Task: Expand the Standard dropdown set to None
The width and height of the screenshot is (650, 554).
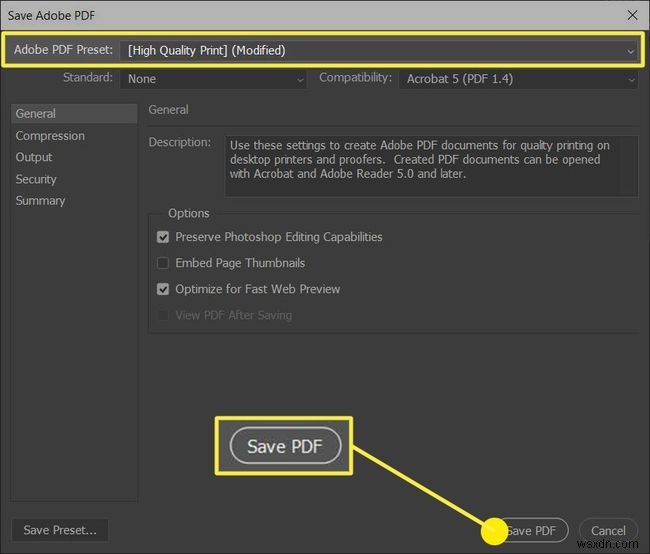Action: (x=213, y=79)
